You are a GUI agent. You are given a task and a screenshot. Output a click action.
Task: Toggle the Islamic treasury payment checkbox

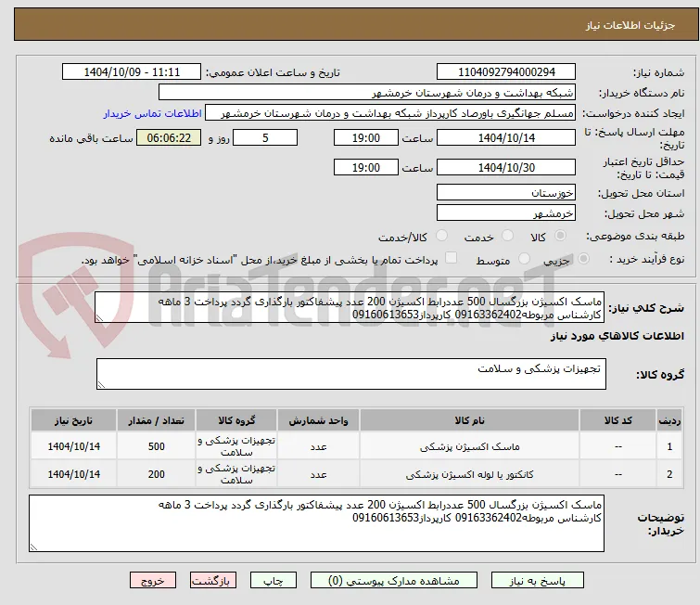click(452, 258)
